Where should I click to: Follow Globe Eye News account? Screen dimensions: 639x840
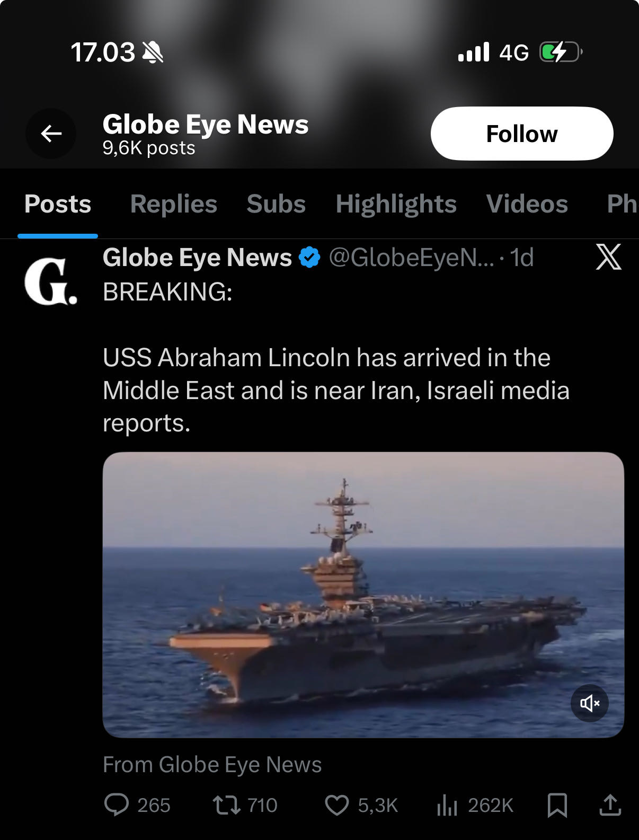click(x=522, y=134)
